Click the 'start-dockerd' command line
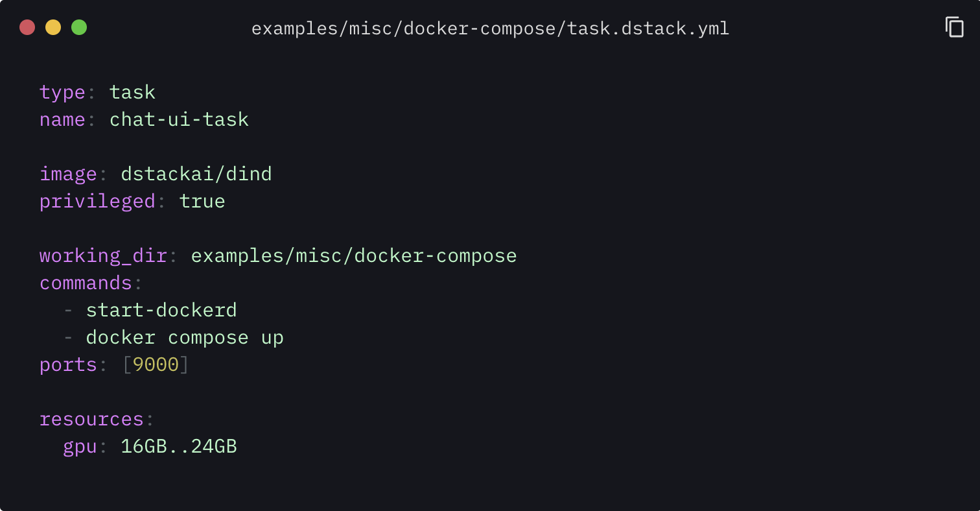 pyautogui.click(x=161, y=310)
